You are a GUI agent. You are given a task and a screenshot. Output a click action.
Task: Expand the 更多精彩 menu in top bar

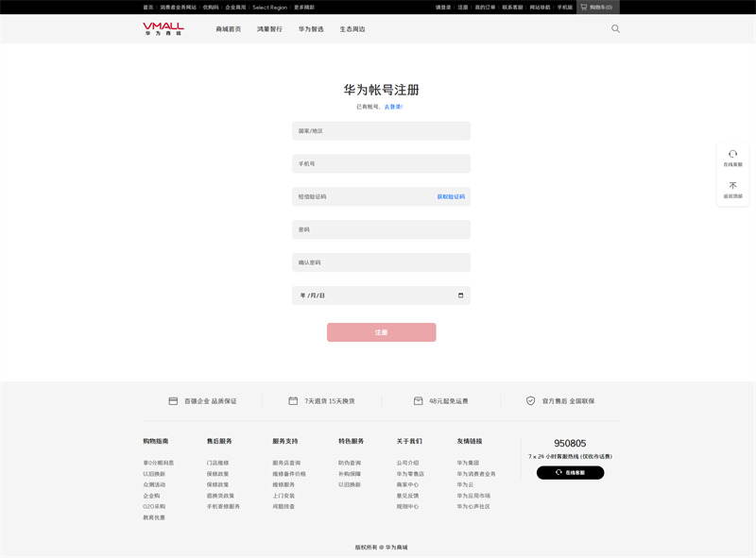pyautogui.click(x=304, y=8)
